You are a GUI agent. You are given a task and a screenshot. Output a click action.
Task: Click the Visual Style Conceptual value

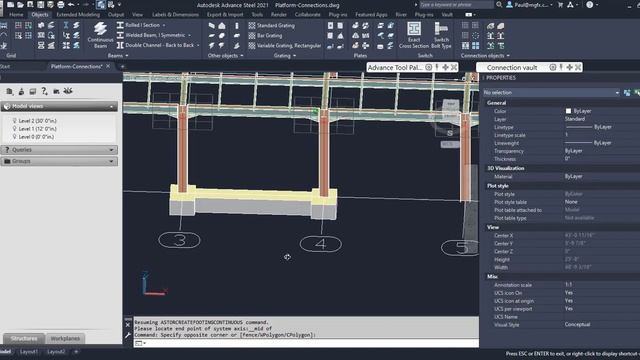tap(577, 325)
